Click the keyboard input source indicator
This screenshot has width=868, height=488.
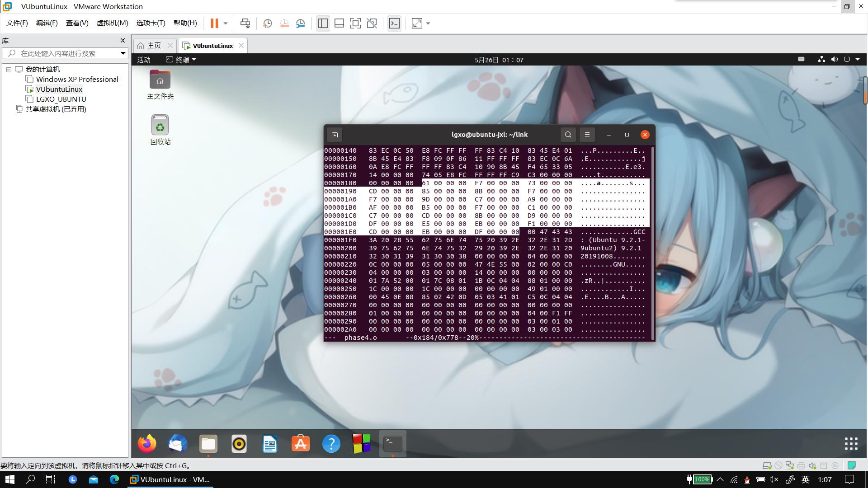(801, 59)
